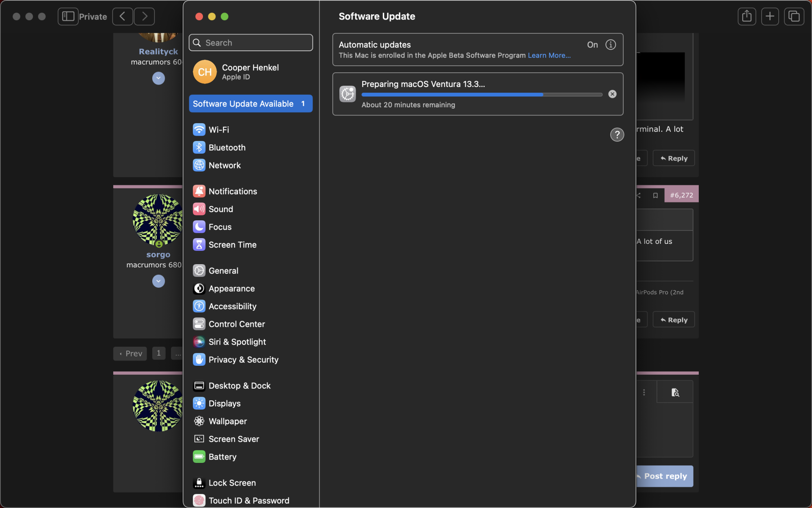Viewport: 812px width, 508px height.
Task: Open Bluetooth settings pane
Action: click(227, 148)
